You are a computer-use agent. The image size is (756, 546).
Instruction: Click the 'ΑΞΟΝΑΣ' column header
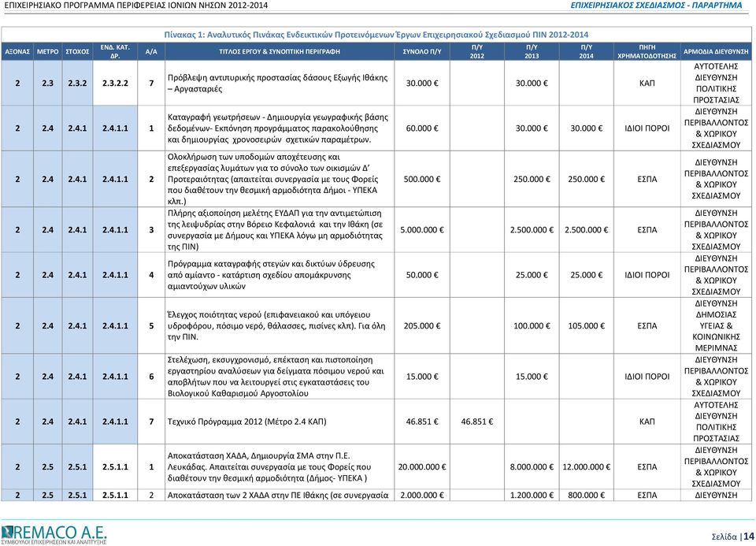(x=17, y=52)
